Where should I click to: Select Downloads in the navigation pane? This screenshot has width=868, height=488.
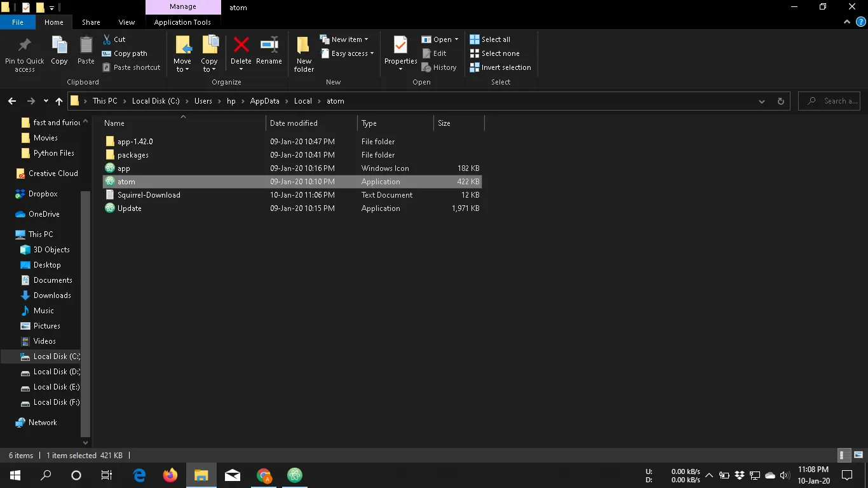point(52,295)
